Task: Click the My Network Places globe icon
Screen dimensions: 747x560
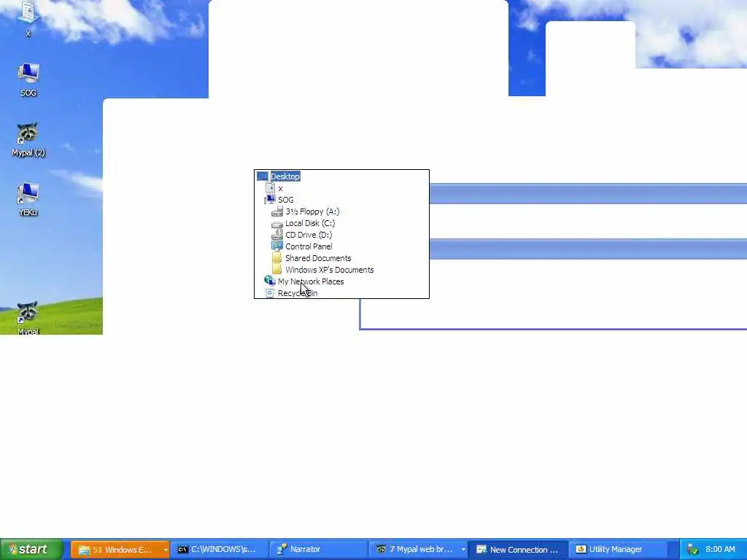Action: coord(270,281)
